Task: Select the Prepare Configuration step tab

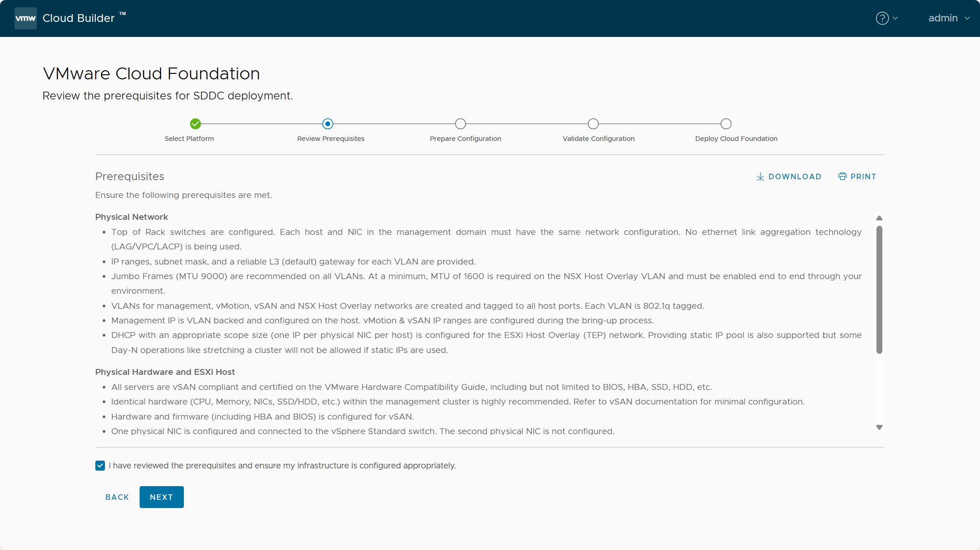Action: tap(460, 123)
